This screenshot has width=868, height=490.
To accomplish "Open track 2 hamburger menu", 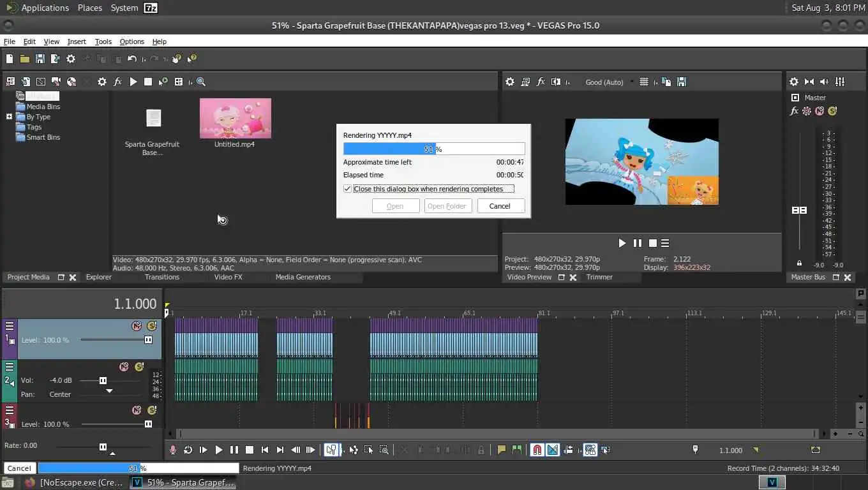I will (10, 367).
